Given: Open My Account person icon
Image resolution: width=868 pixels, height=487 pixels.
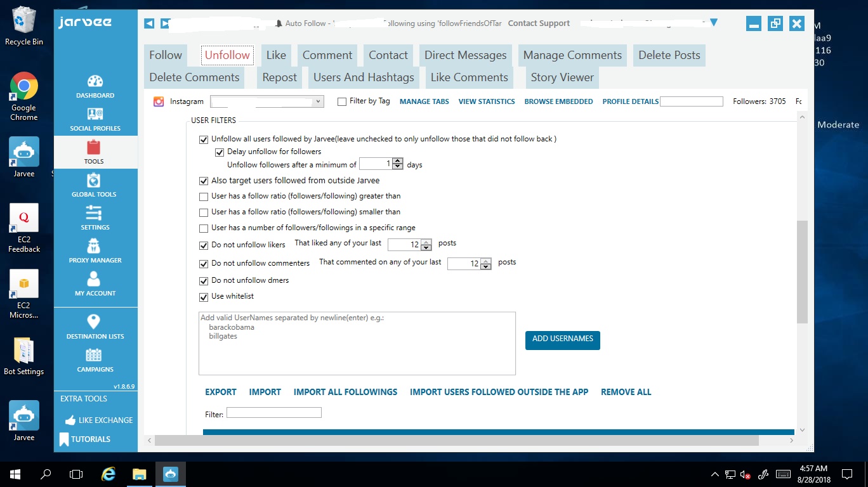Looking at the screenshot, I should (x=94, y=279).
